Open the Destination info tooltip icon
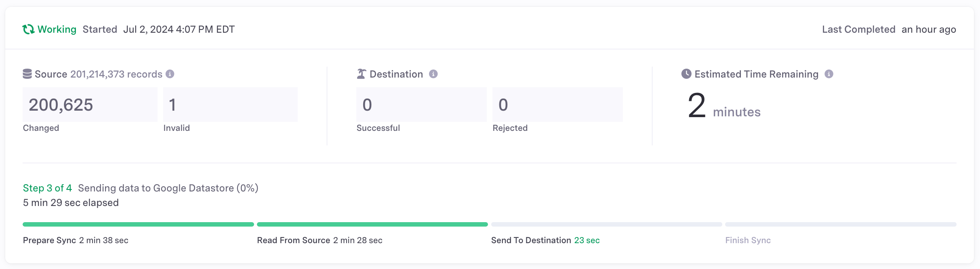Viewport: 980px width, 269px height. point(433,74)
